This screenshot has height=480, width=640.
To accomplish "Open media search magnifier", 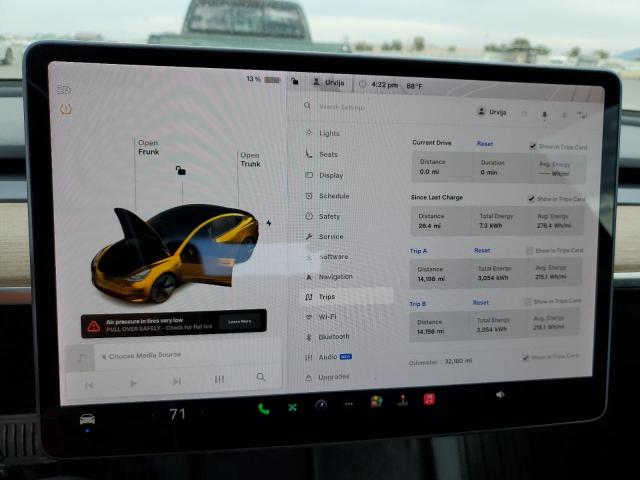I will (261, 377).
